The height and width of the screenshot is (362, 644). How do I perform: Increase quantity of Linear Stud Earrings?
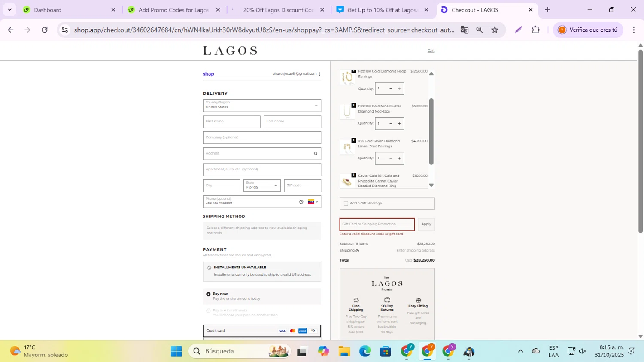(x=399, y=158)
